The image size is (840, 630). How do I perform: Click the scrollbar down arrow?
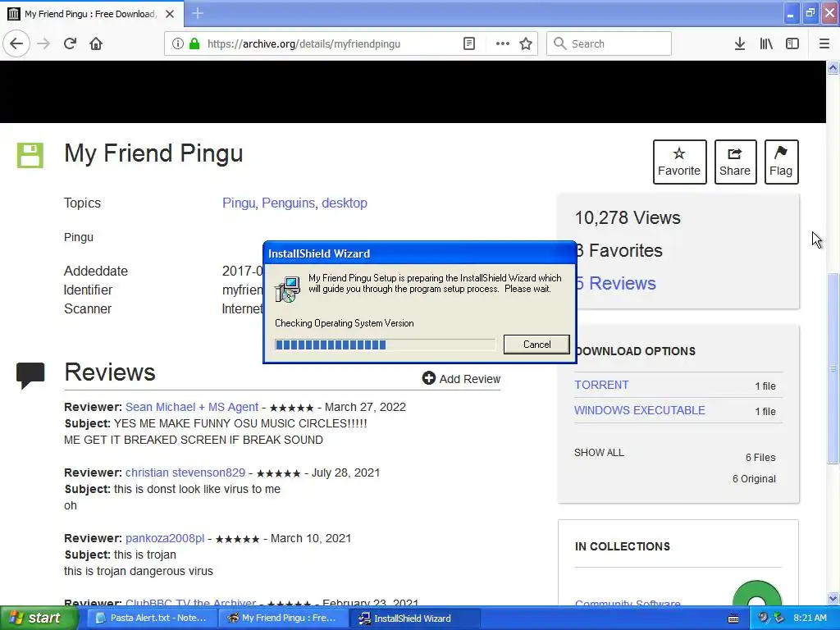click(833, 598)
